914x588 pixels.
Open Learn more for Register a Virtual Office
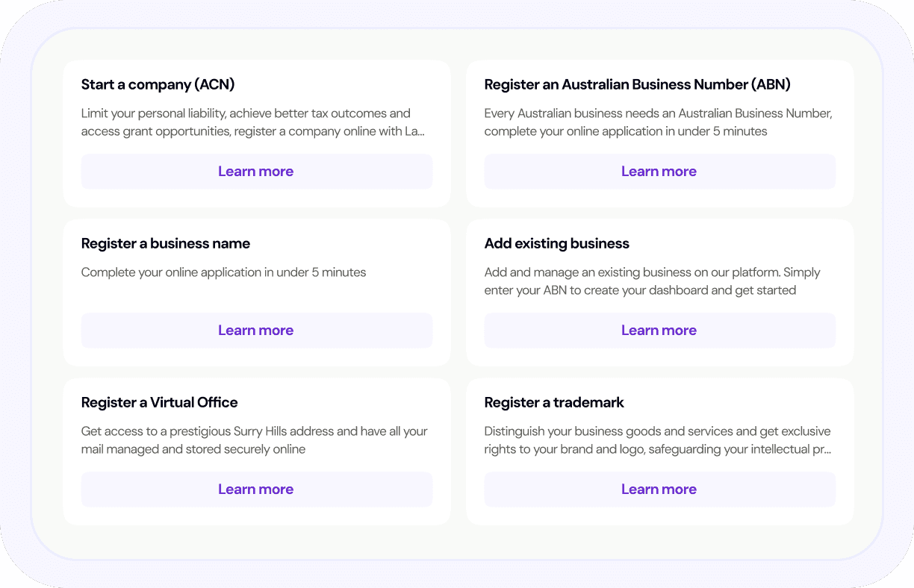(x=256, y=490)
